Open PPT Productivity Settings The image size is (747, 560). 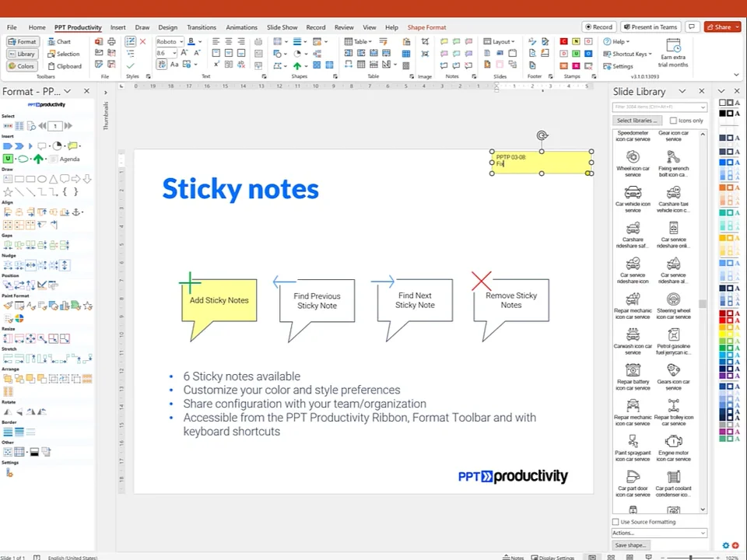pos(618,66)
